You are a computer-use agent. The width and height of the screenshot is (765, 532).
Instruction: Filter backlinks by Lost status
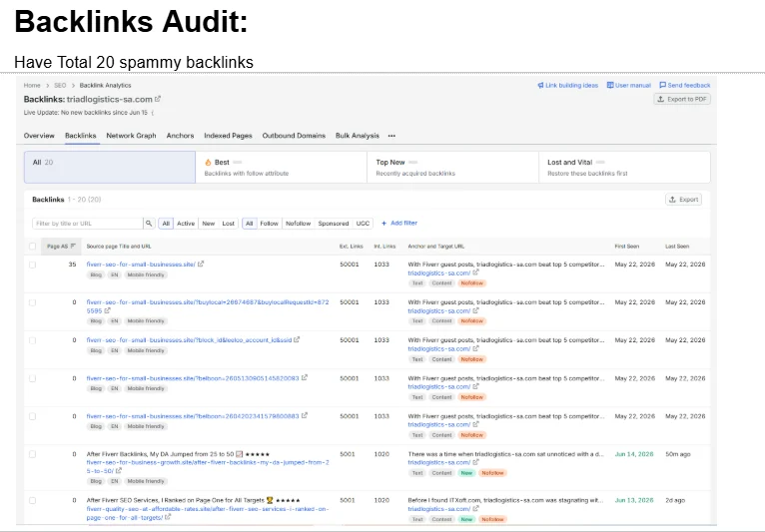coord(229,224)
